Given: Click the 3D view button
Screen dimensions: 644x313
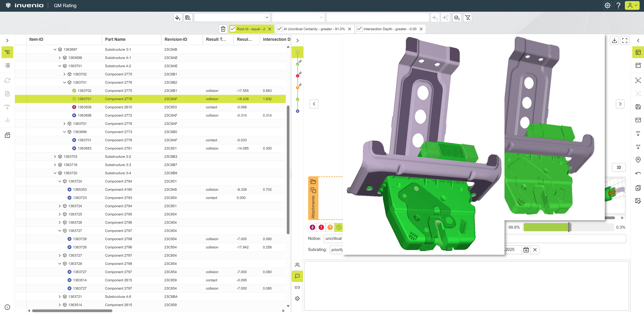Looking at the screenshot, I should pyautogui.click(x=618, y=167).
